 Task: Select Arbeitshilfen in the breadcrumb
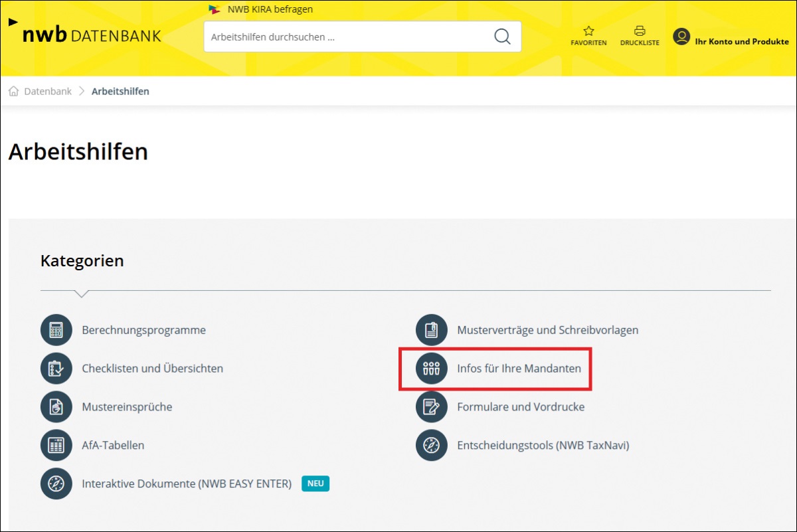pyautogui.click(x=120, y=92)
